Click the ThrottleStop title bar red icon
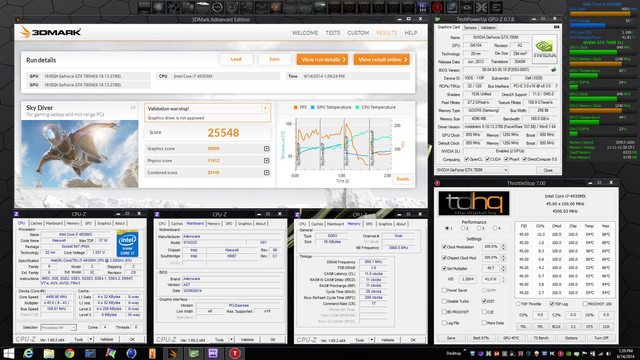This screenshot has width=640, height=360. (x=437, y=183)
